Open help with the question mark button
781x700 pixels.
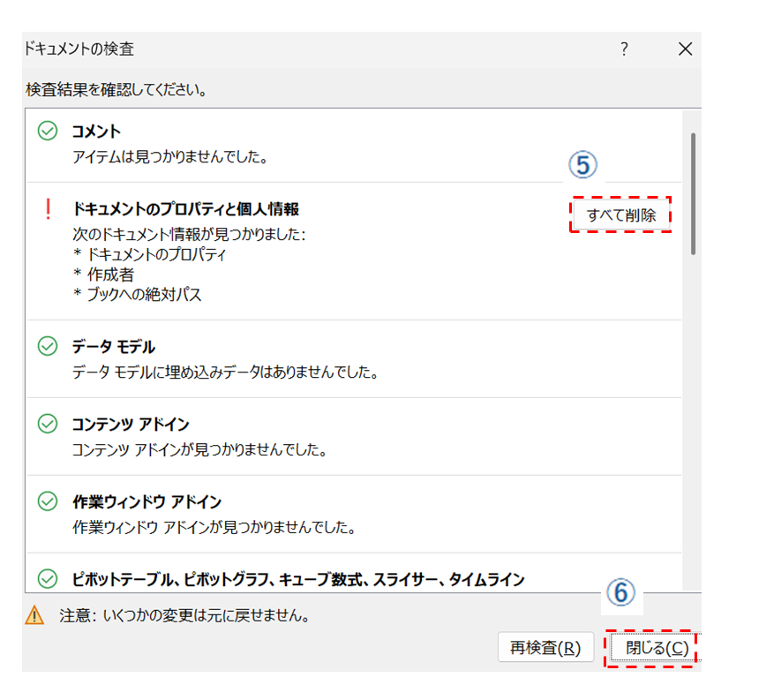point(624,49)
